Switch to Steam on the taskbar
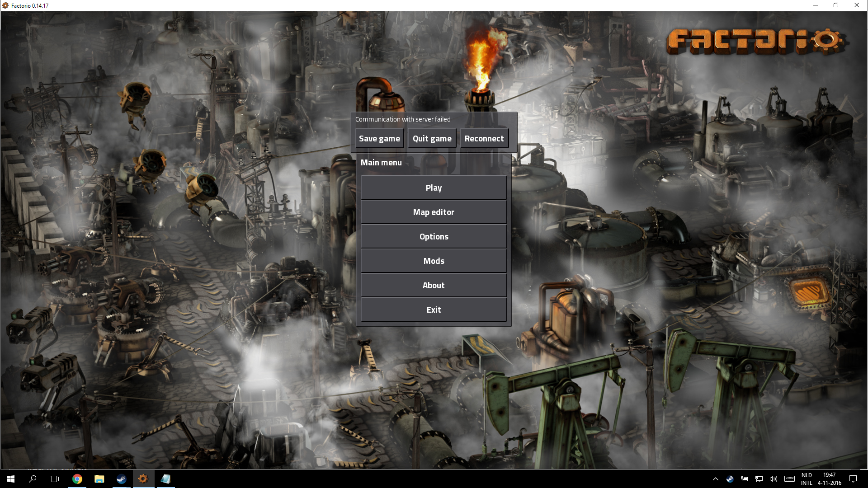This screenshot has height=488, width=868. [121, 479]
